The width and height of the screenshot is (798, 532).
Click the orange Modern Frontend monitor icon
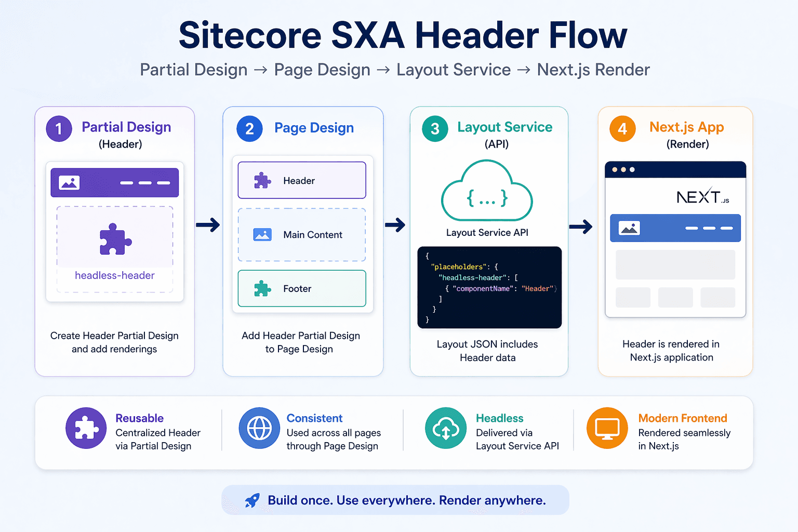(607, 428)
